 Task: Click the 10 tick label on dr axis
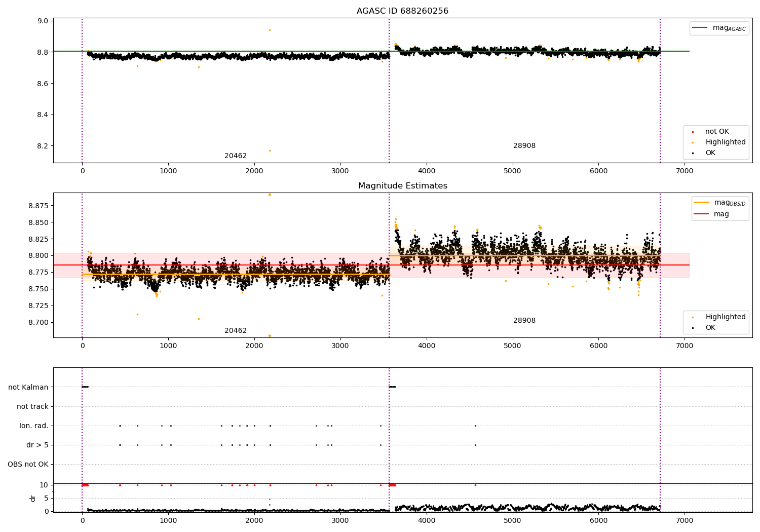pyautogui.click(x=44, y=485)
